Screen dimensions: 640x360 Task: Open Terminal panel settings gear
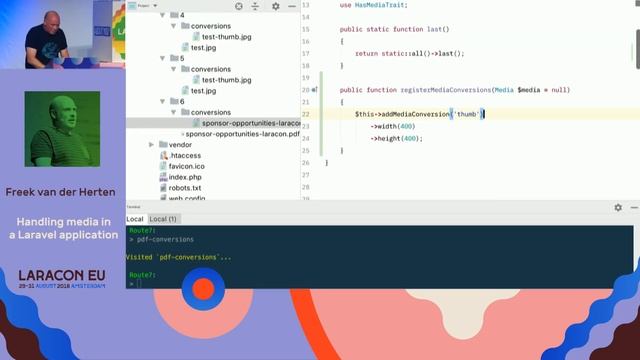point(618,207)
